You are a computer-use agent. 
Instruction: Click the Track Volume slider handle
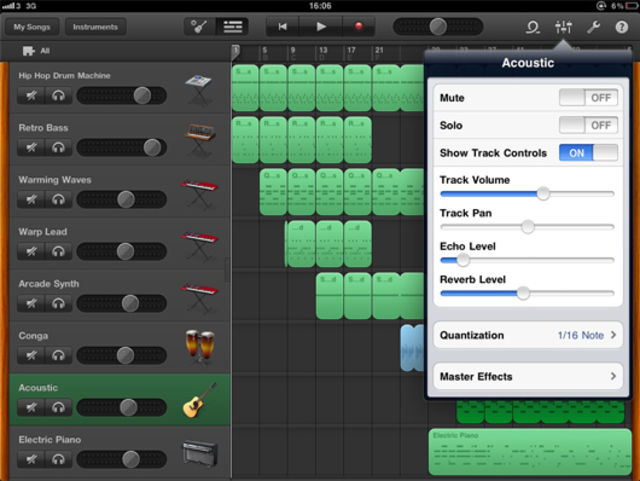pyautogui.click(x=543, y=193)
